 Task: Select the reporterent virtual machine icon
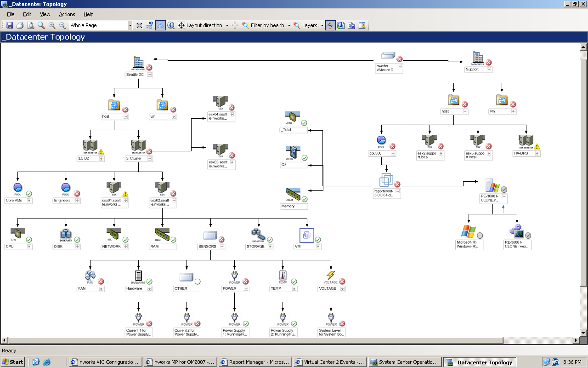tap(386, 180)
